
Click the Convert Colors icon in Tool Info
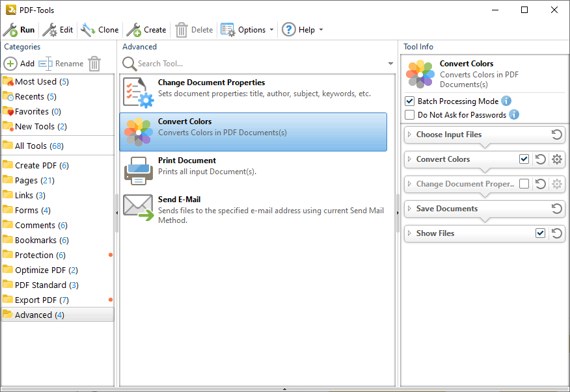pyautogui.click(x=420, y=74)
